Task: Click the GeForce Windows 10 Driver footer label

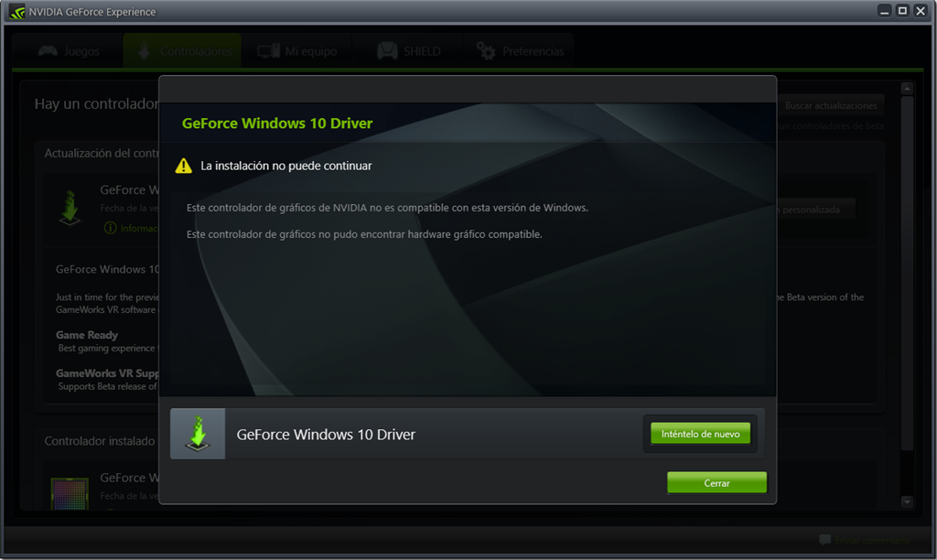Action: [326, 435]
